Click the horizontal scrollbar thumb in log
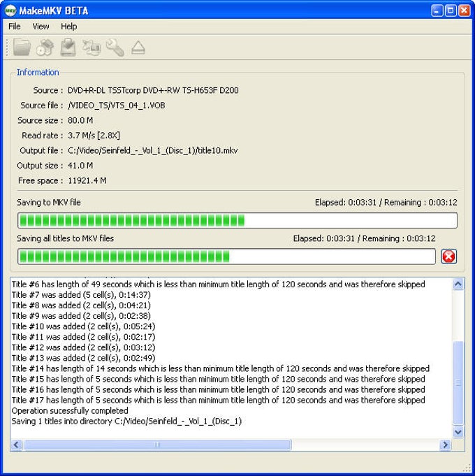 coord(157,445)
